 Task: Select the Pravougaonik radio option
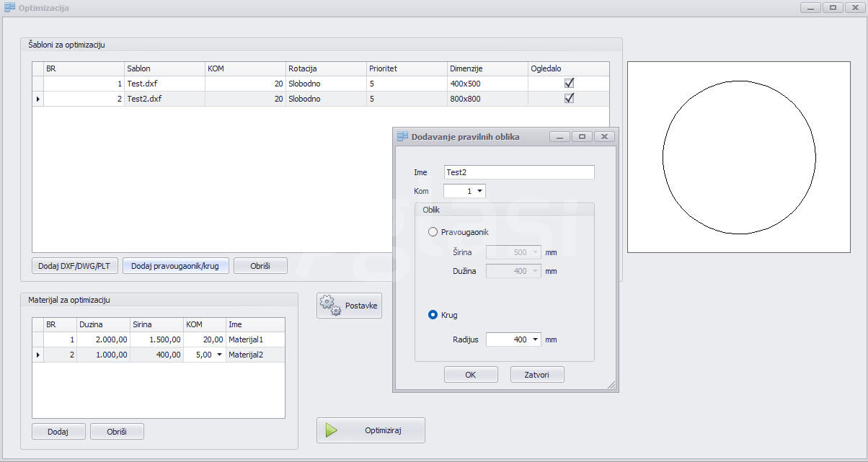pos(433,232)
